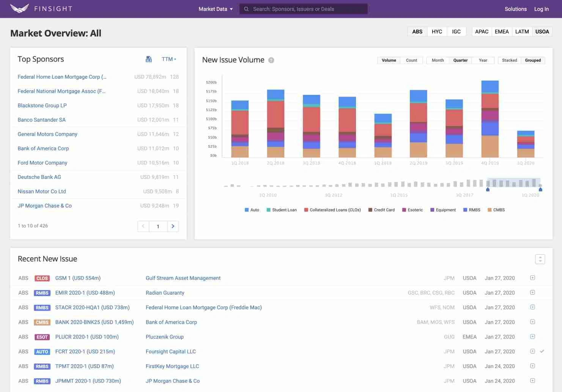Click the ESOT badge on PLUCR 2020-1

pyautogui.click(x=42, y=337)
